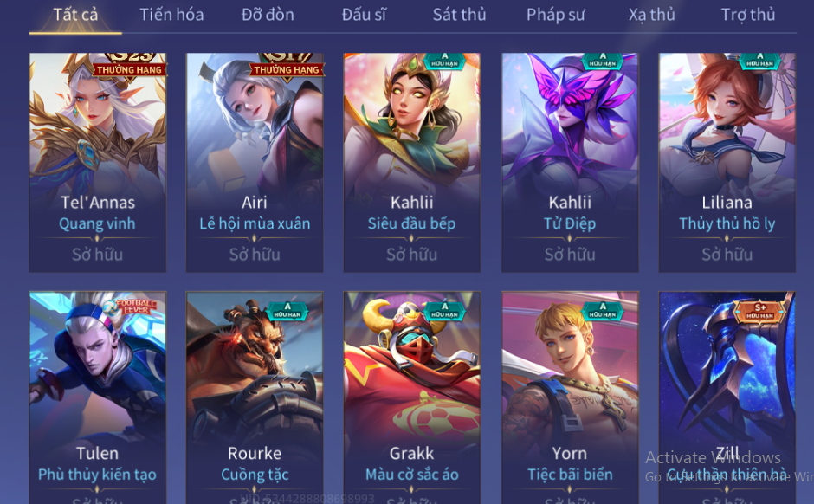Image resolution: width=814 pixels, height=504 pixels.
Task: Click Sở hữu under Liliana Thủy thủ hồ ly
Action: (727, 255)
